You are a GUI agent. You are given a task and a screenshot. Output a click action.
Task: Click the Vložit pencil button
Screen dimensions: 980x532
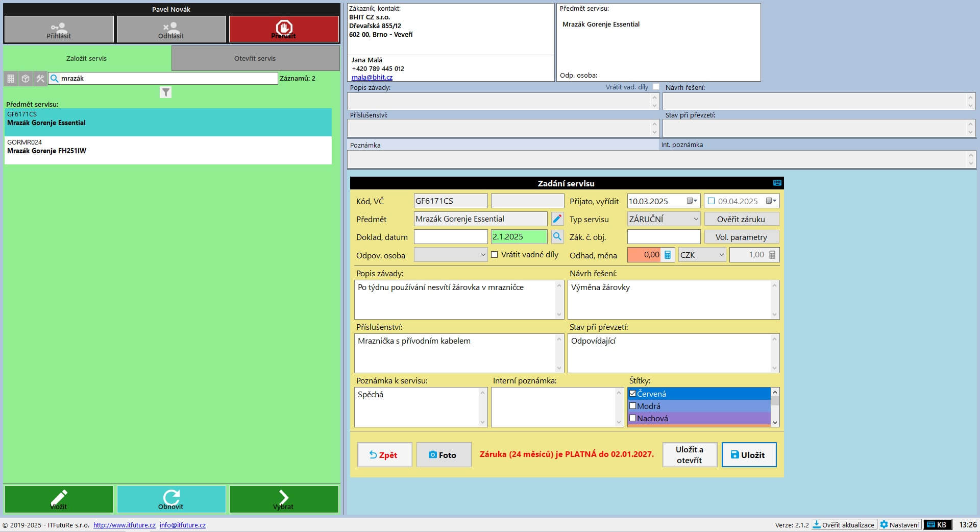click(x=59, y=499)
